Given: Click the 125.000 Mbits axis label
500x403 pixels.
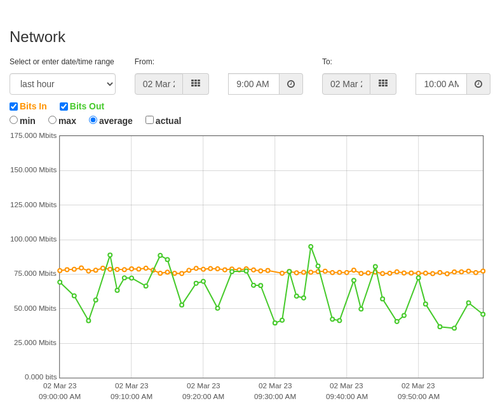Looking at the screenshot, I should pos(33,205).
